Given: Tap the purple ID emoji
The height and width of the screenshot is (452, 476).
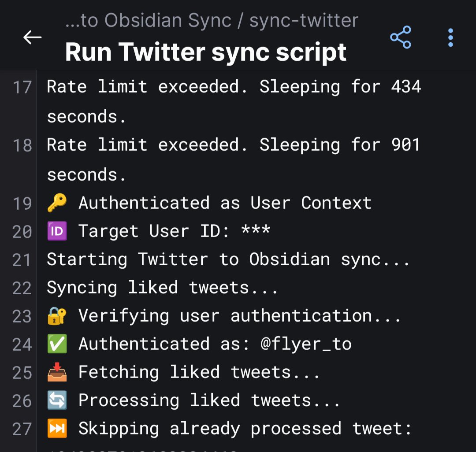Looking at the screenshot, I should point(57,231).
